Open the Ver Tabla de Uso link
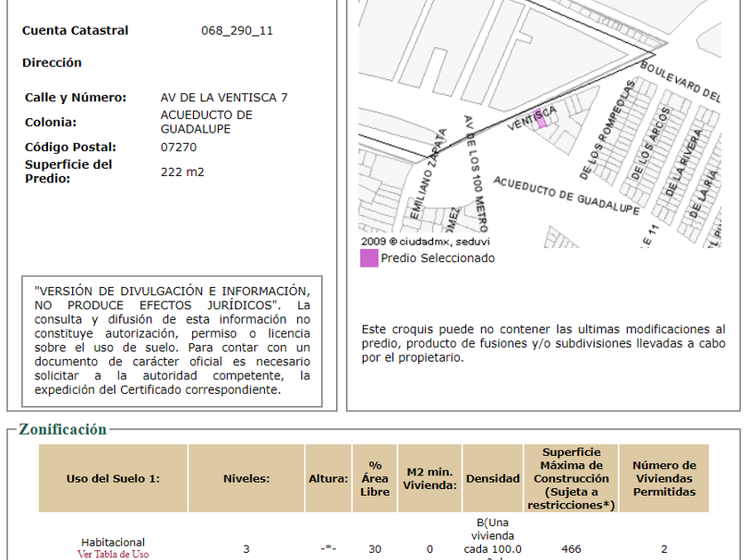 113,555
